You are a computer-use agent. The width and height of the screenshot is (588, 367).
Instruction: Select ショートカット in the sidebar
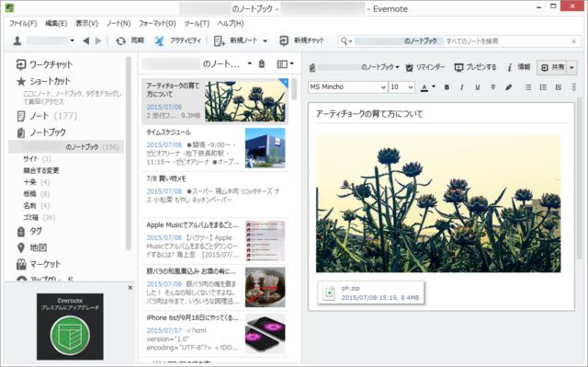click(43, 81)
